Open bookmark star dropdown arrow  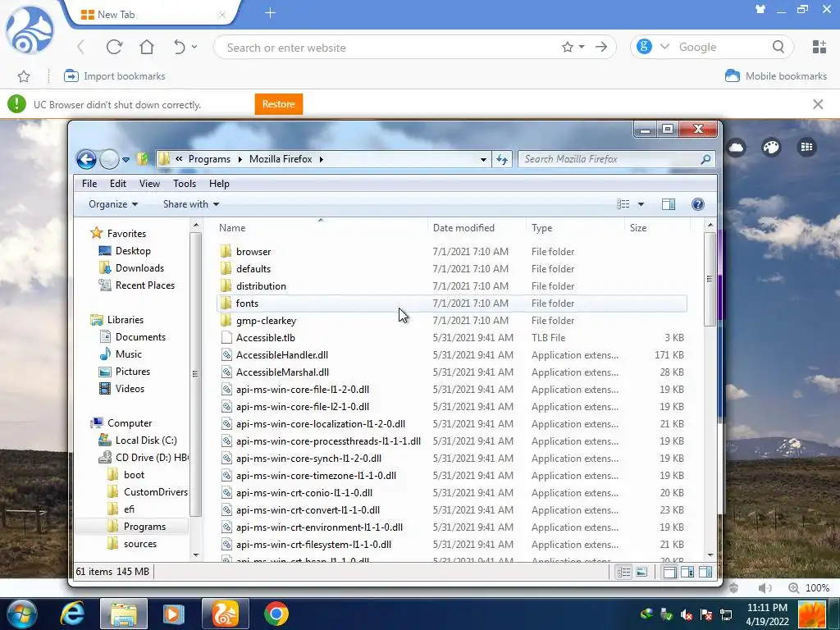click(x=582, y=47)
